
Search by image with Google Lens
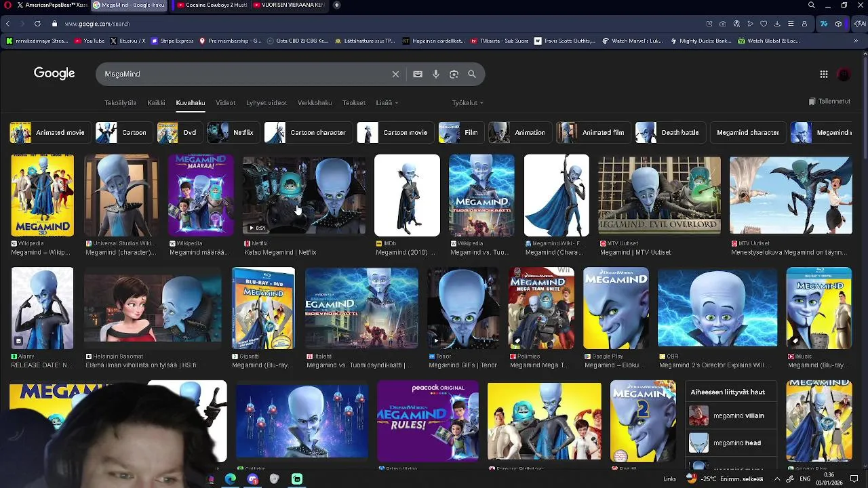(454, 74)
